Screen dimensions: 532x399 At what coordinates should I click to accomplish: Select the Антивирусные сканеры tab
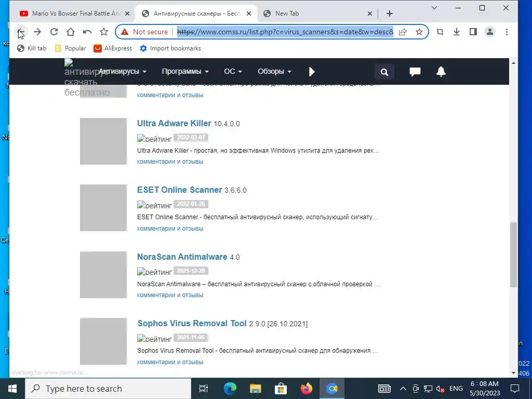click(x=197, y=14)
